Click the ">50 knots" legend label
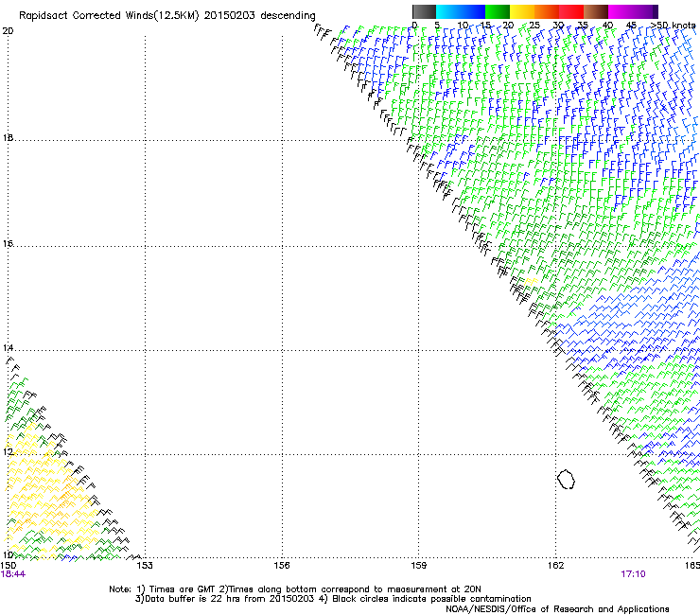Screen dimensions: 700x615 pos(673,26)
